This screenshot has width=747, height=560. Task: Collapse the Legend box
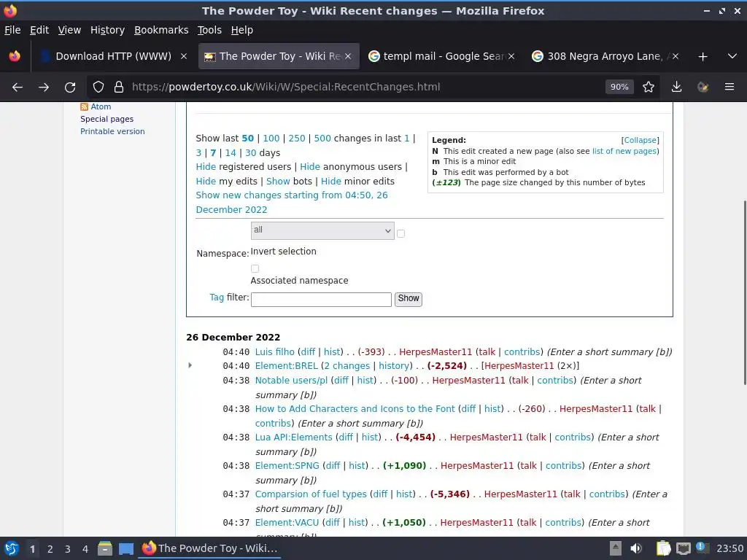[640, 140]
